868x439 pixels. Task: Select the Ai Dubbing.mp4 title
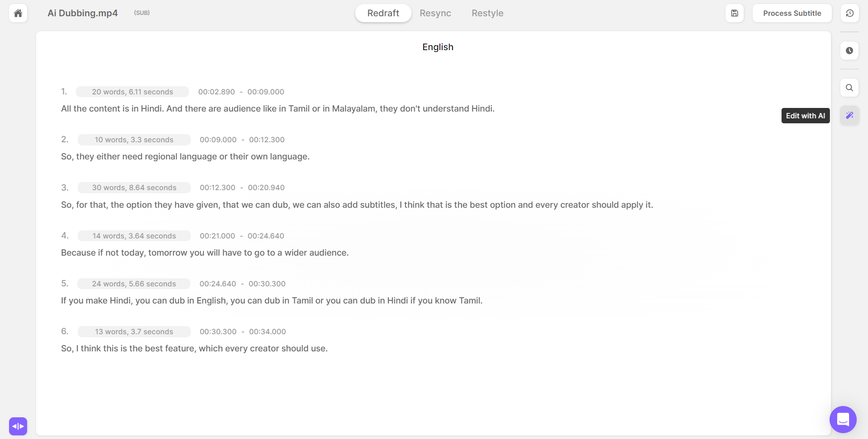click(82, 13)
